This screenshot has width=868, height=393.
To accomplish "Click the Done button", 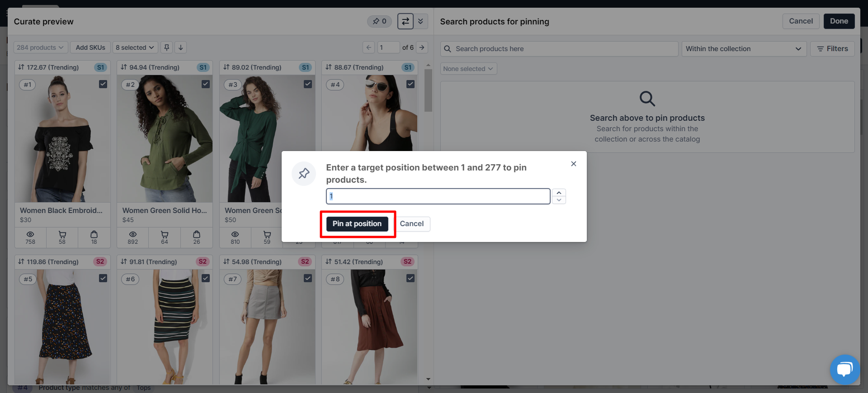I will click(839, 21).
